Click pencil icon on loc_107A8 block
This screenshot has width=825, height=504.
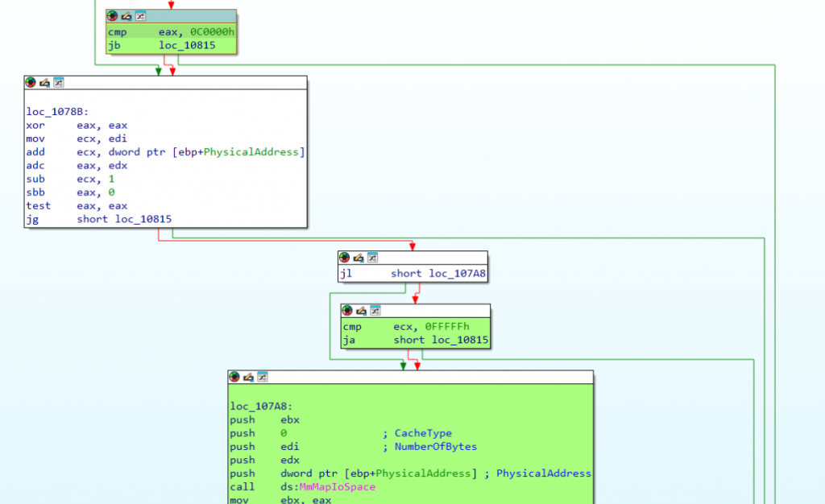pyautogui.click(x=247, y=377)
